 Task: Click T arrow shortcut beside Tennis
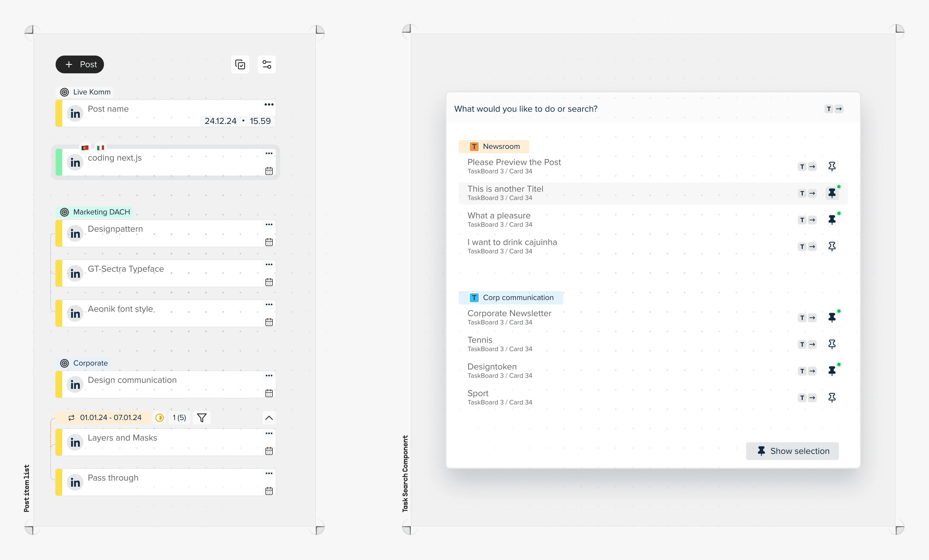(x=807, y=344)
